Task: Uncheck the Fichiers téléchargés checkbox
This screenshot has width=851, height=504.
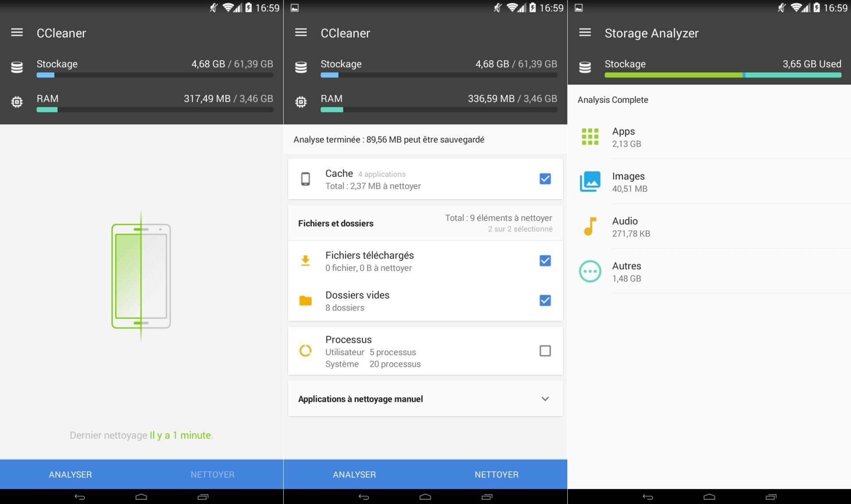Action: point(545,261)
